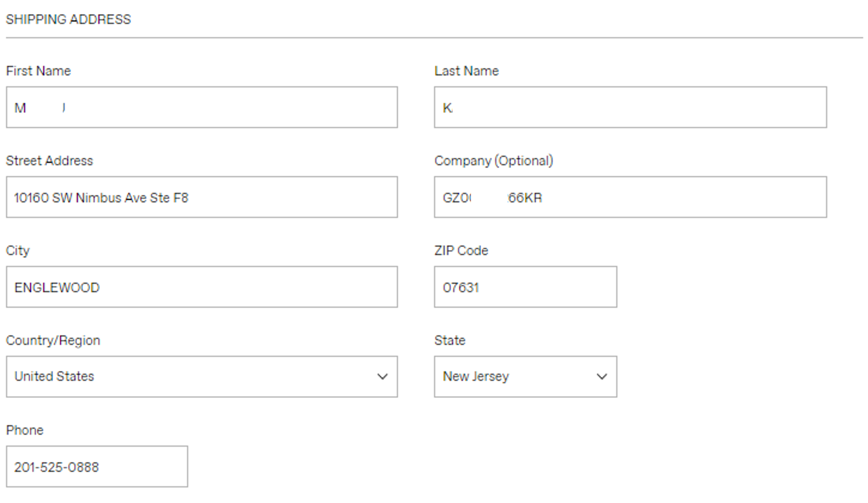Click the First Name input field

(202, 107)
